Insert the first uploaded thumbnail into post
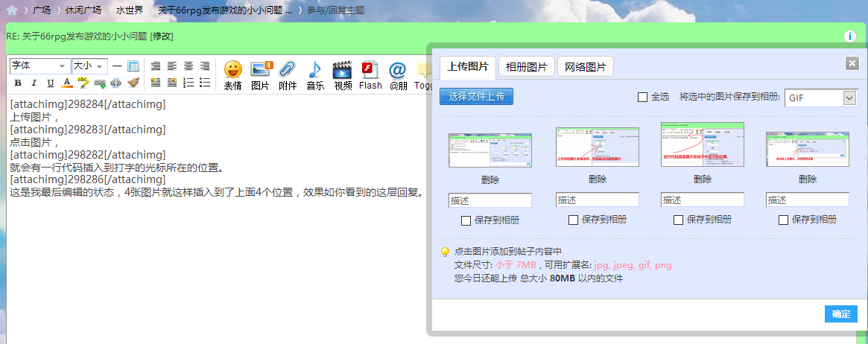 coord(490,150)
